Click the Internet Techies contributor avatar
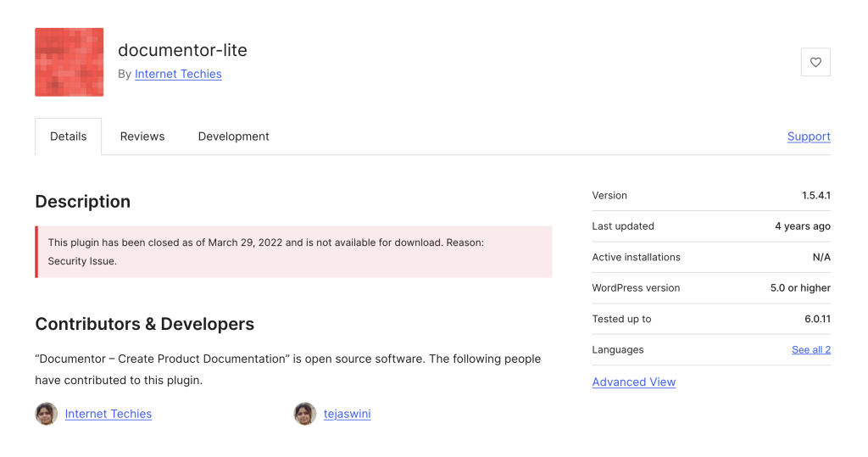The width and height of the screenshot is (868, 457). point(46,414)
